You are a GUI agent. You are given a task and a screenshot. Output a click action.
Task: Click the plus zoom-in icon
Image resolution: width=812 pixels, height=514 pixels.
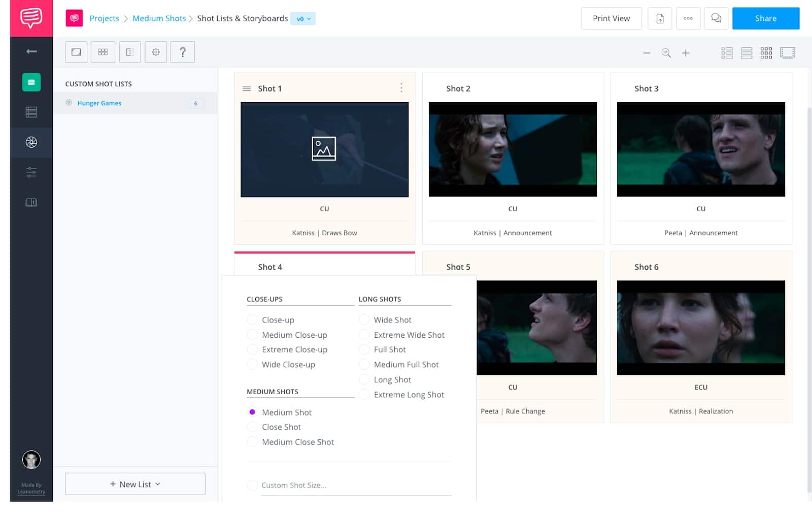click(686, 53)
